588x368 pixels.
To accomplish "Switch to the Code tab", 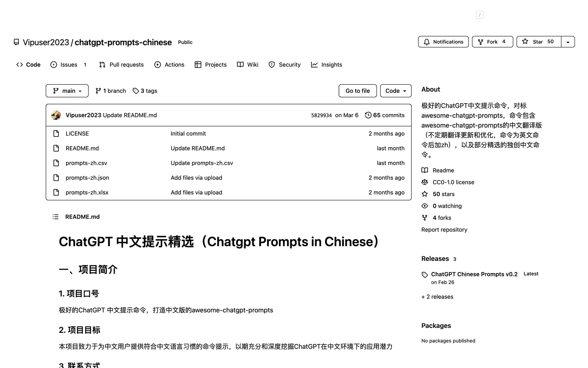I will [28, 65].
